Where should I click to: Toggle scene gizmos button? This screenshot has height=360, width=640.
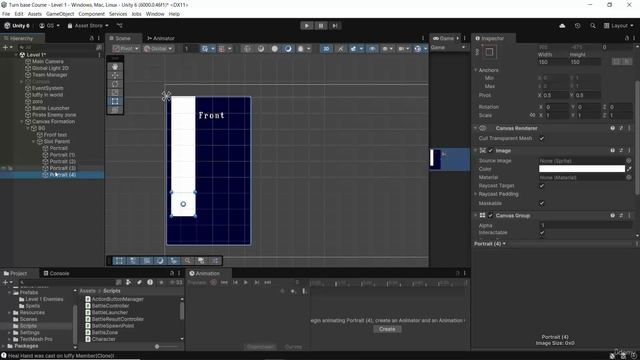pos(418,49)
